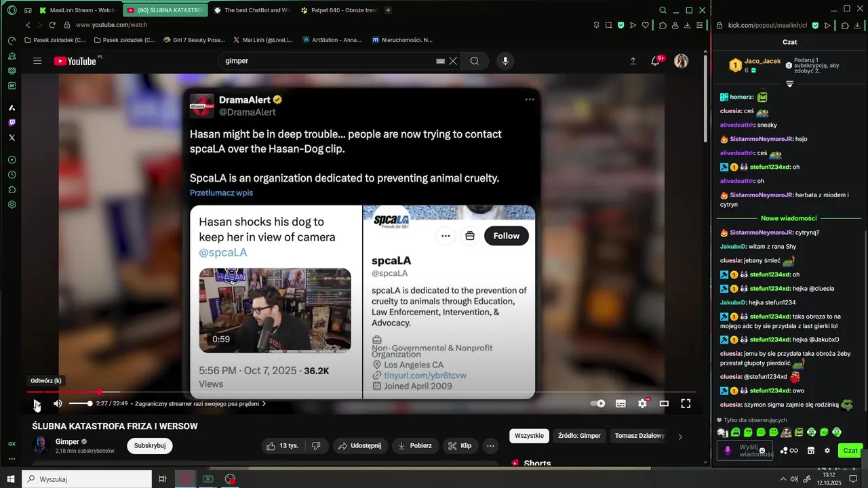Image resolution: width=868 pixels, height=488 pixels.
Task: Click the Pobierz download button
Action: 414,445
